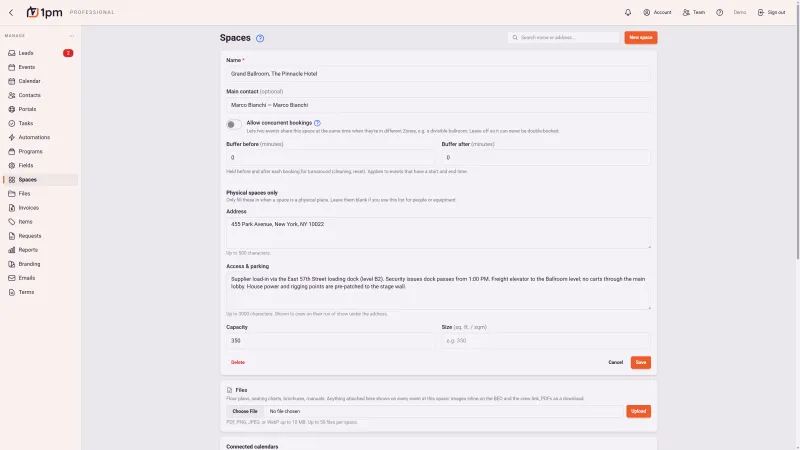This screenshot has height=450, width=800.
Task: Click the Demo link in header
Action: (740, 12)
